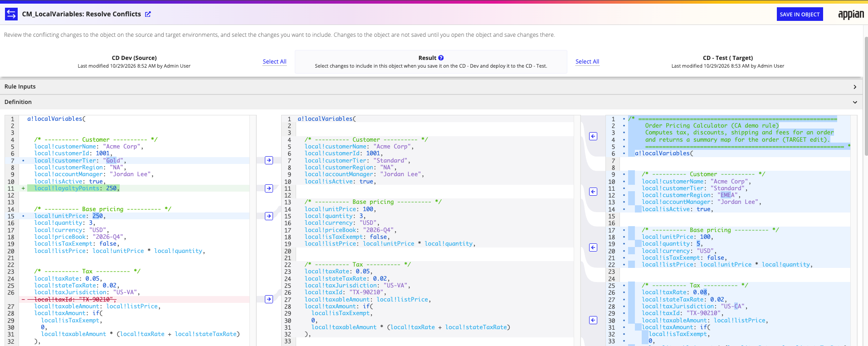Click struck-through local!taxId line in source
Image resolution: width=868 pixels, height=346 pixels.
75,300
